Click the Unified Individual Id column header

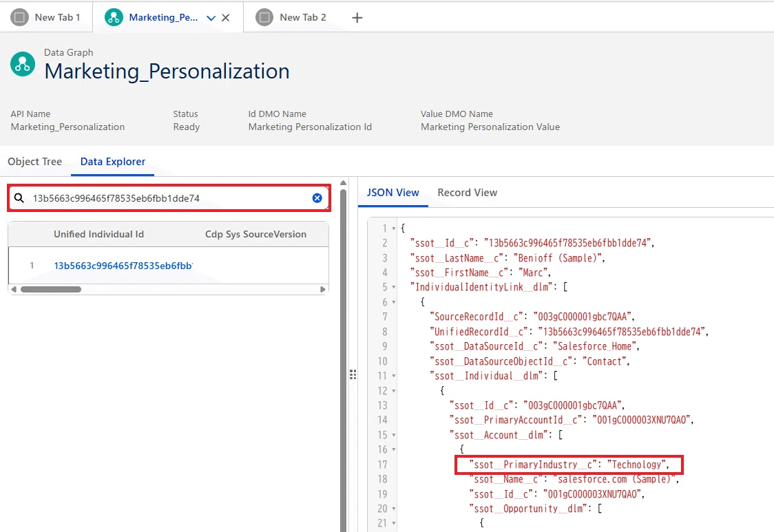[x=98, y=234]
